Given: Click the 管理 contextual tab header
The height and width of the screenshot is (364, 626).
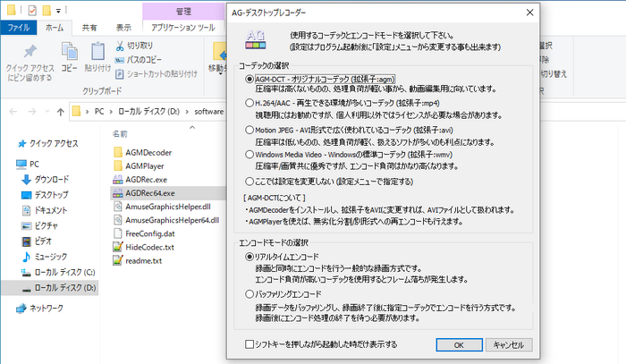Looking at the screenshot, I should click(183, 12).
